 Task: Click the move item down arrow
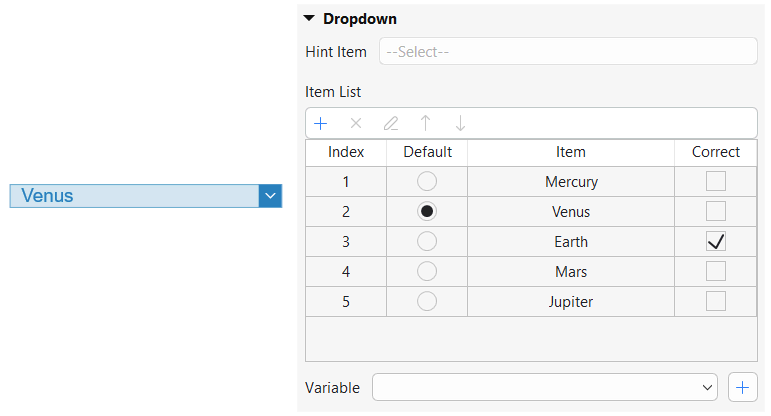pos(460,124)
